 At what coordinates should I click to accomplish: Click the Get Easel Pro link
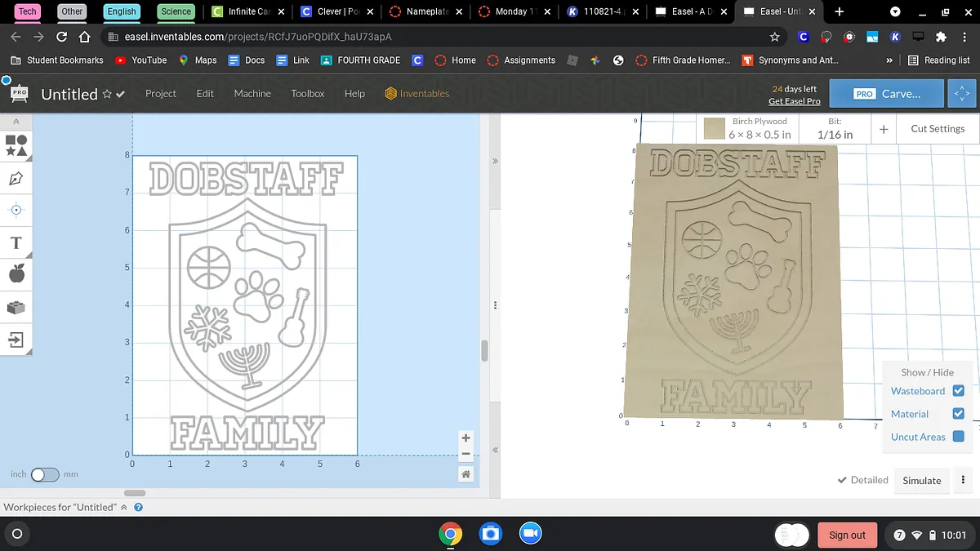pyautogui.click(x=794, y=101)
